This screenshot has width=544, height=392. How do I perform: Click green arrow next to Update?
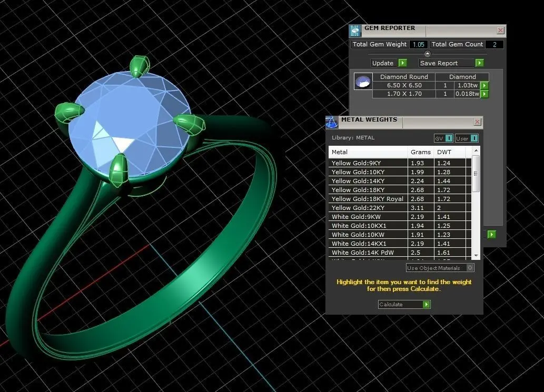402,63
